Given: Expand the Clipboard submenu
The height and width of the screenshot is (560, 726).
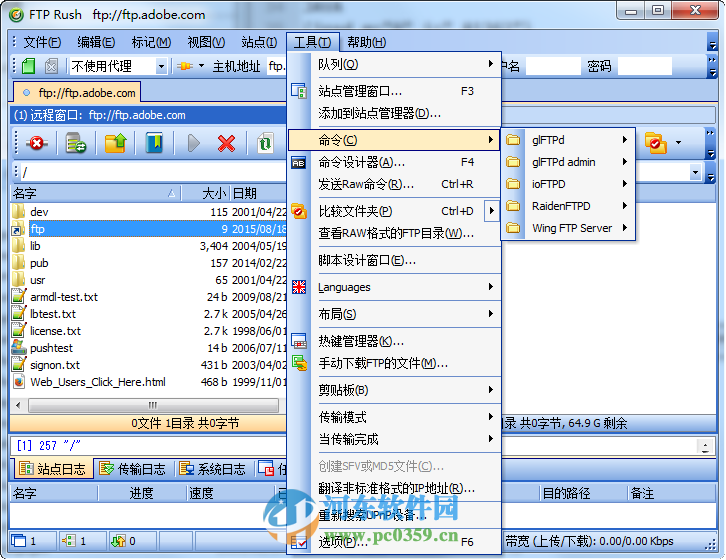Looking at the screenshot, I should click(x=491, y=390).
